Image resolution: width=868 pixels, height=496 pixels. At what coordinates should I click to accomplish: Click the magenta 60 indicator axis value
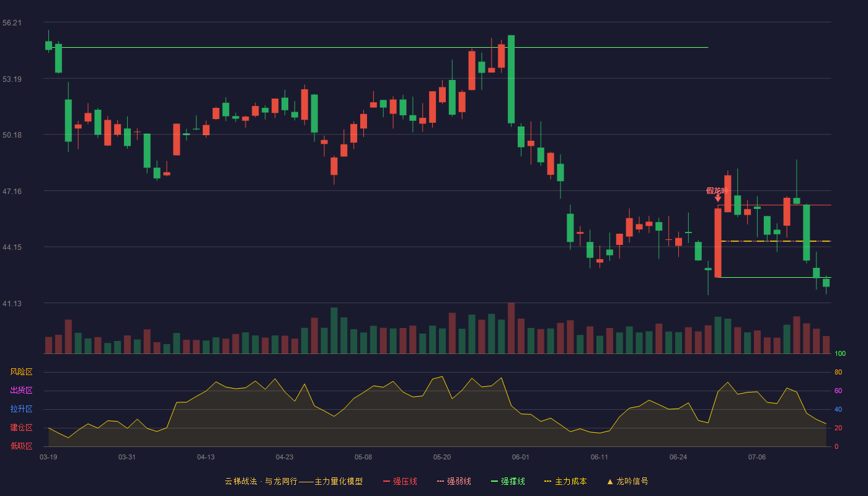click(838, 391)
